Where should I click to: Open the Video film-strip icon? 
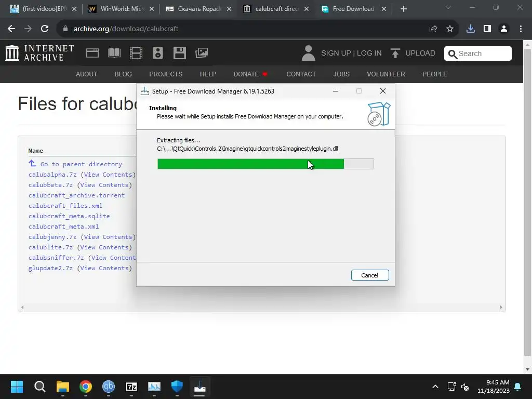(x=136, y=53)
